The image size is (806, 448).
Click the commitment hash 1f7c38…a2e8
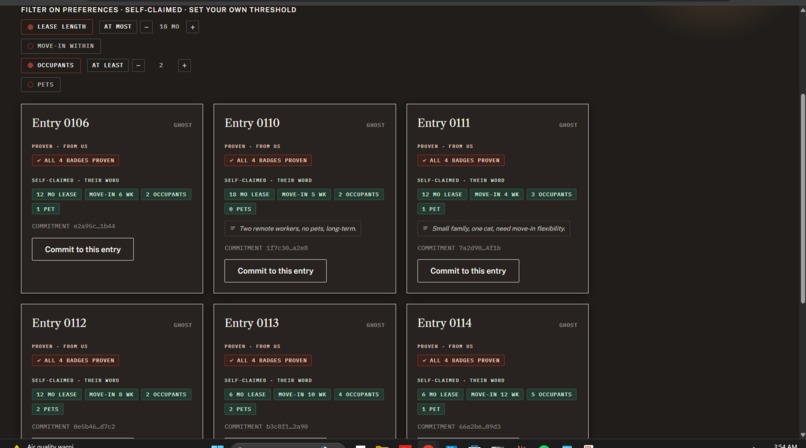pos(287,248)
